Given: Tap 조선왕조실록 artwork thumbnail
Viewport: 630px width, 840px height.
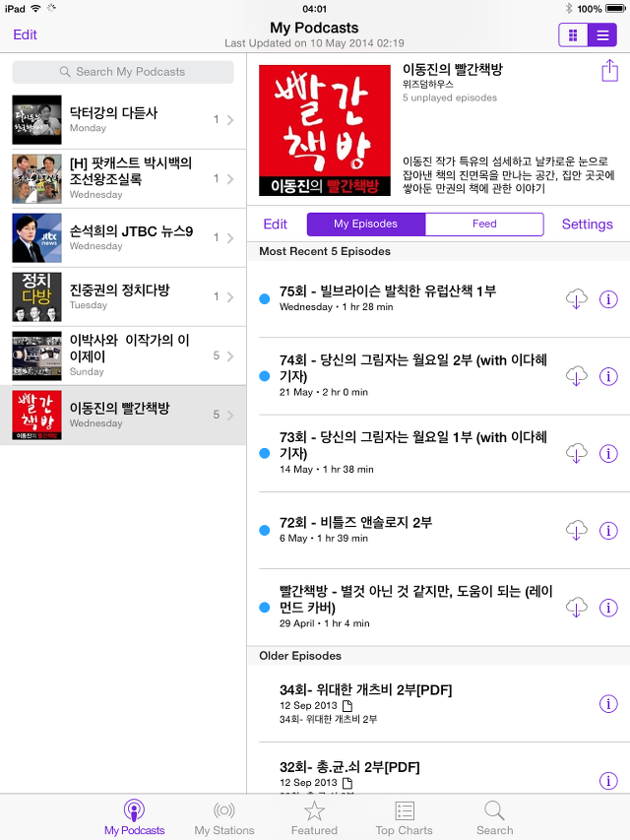Looking at the screenshot, I should click(37, 179).
